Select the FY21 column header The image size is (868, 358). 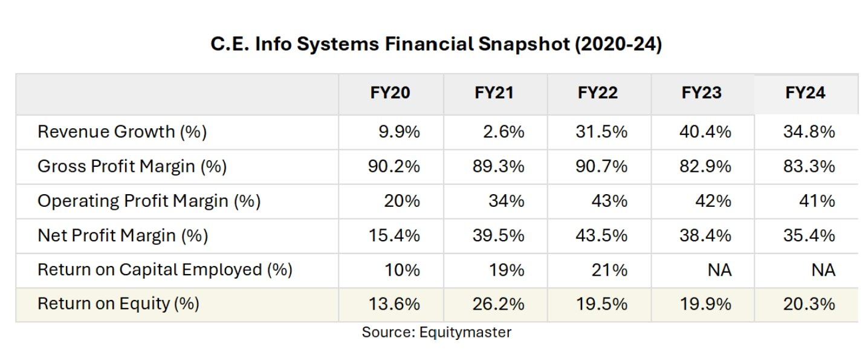[494, 93]
